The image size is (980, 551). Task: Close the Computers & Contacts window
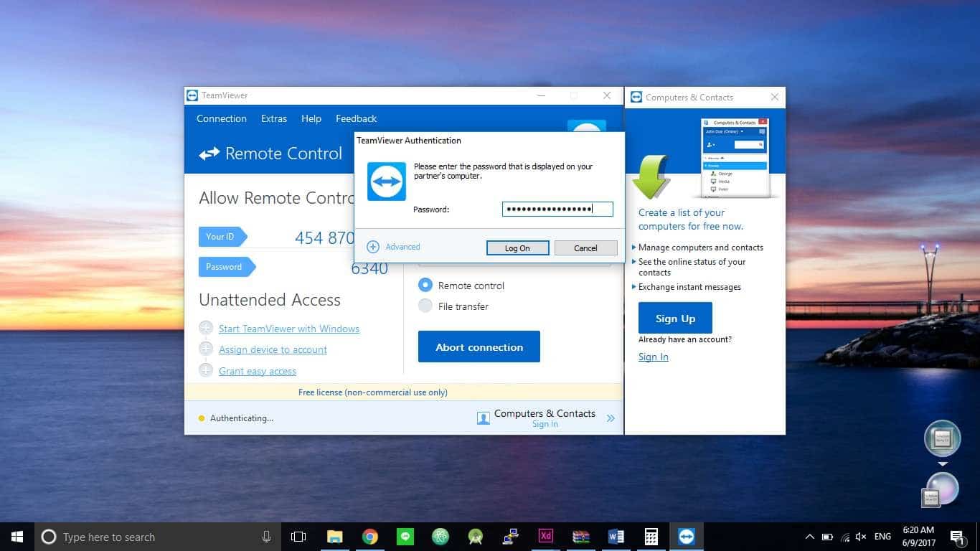[x=774, y=97]
